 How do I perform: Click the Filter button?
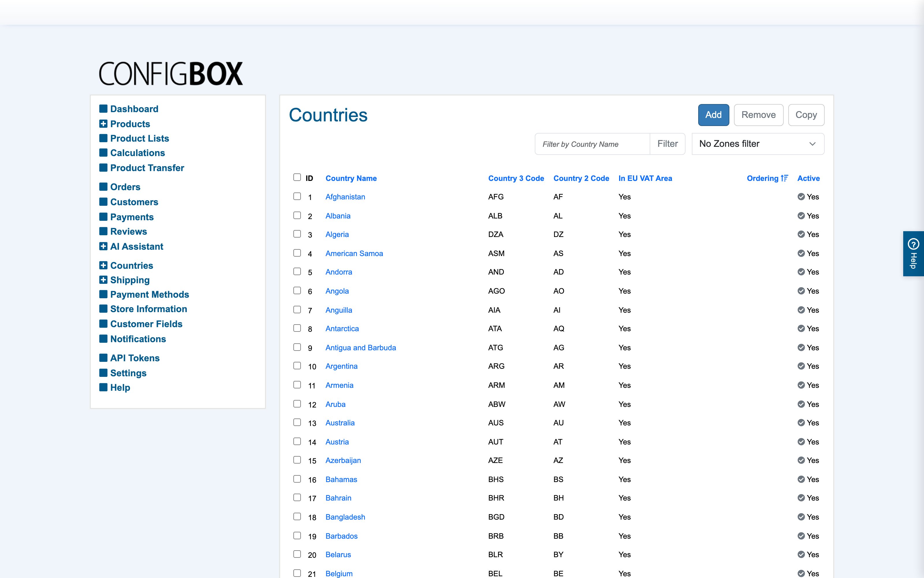[667, 144]
